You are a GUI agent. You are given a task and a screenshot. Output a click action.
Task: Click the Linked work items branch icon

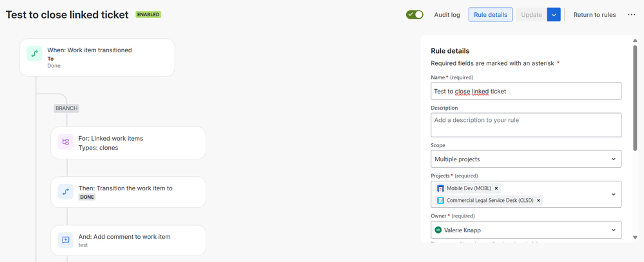pyautogui.click(x=66, y=142)
